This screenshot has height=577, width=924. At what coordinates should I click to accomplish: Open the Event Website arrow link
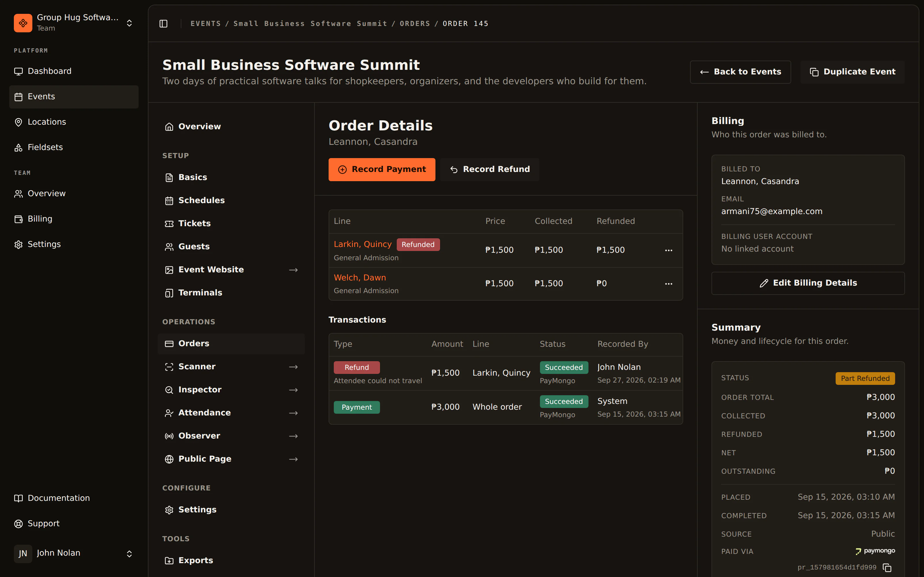293,270
